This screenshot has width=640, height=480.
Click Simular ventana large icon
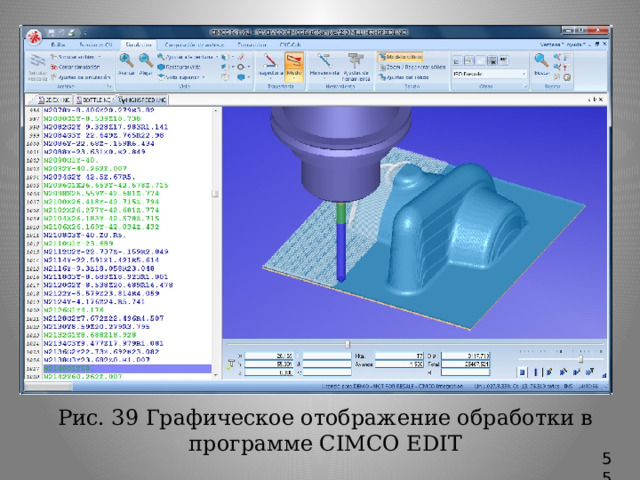pos(38,67)
